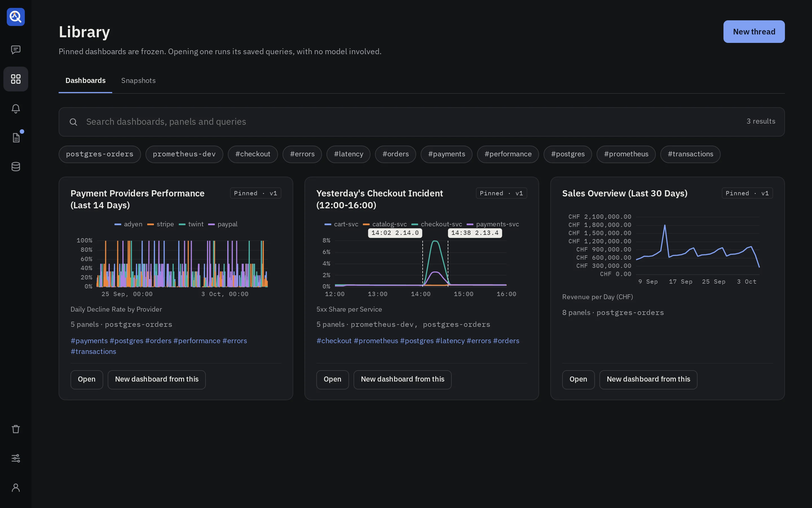Open the chat threads sidebar icon
The width and height of the screenshot is (812, 508).
16,50
